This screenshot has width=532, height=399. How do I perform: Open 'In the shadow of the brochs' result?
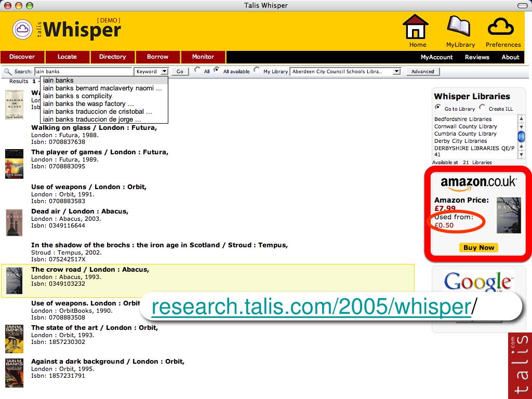tap(159, 245)
